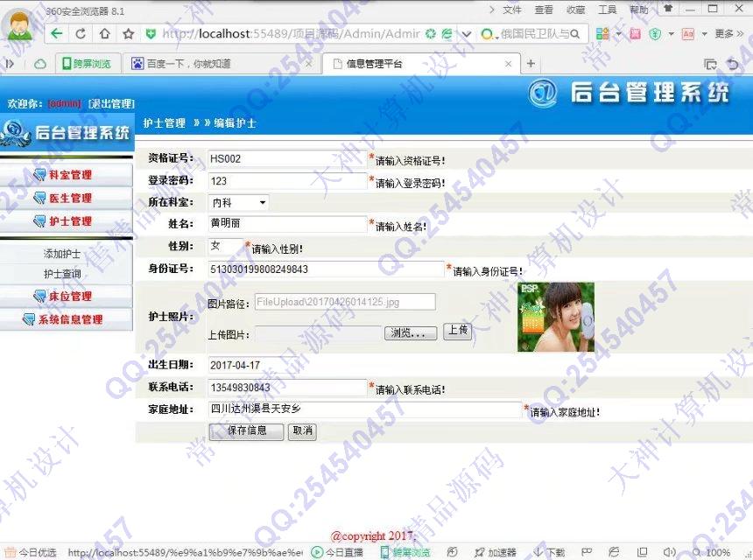753x560 pixels.
Task: Open 床位管理 in the sidebar
Action: point(67,296)
